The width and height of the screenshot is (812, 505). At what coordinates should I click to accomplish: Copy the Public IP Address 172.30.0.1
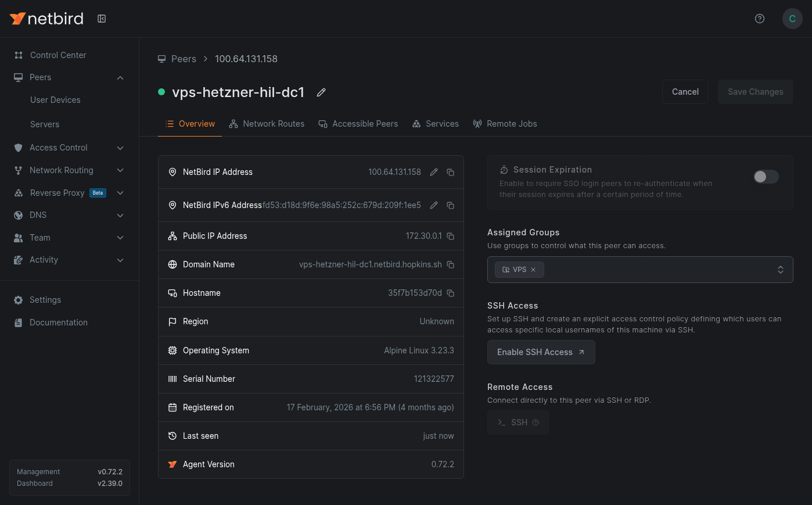click(x=450, y=236)
